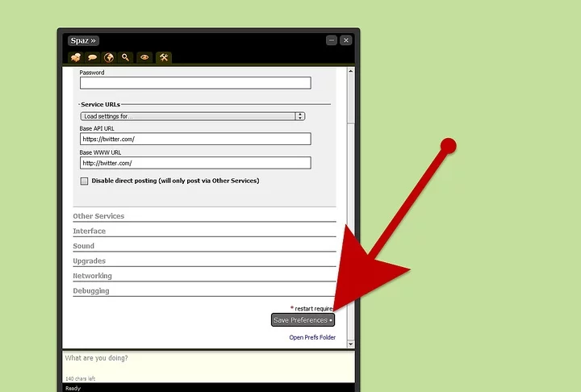Click the What are you doing box
This screenshot has width=581, height=392.
[208, 363]
